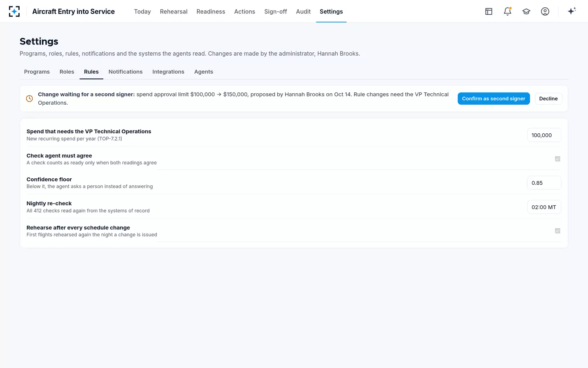Confirm as second signer
Image resolution: width=588 pixels, height=368 pixels.
click(x=494, y=99)
